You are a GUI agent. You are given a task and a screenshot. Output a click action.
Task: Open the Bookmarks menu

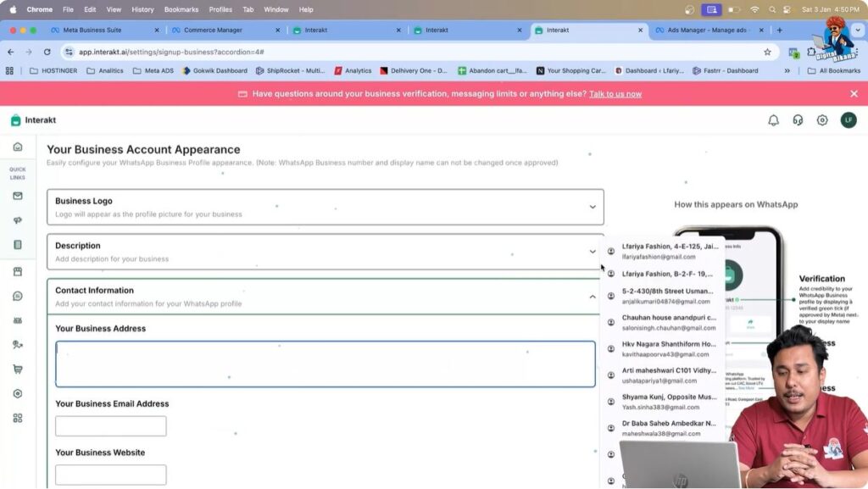click(181, 9)
